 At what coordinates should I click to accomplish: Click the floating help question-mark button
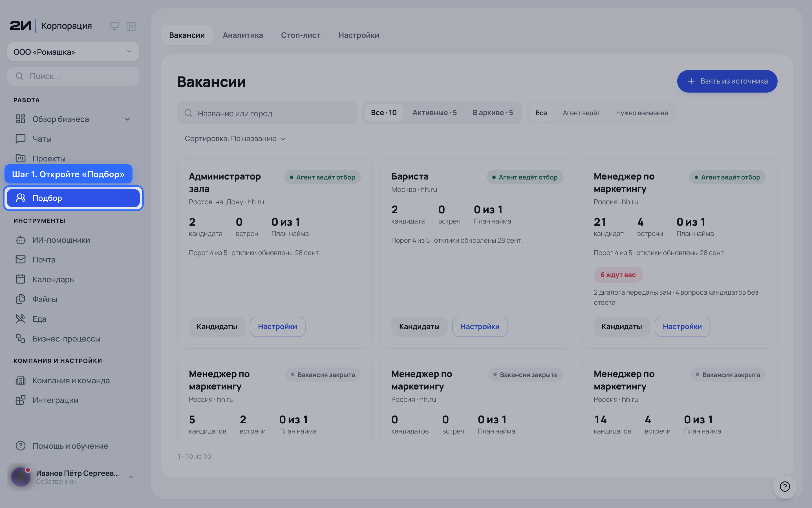[784, 486]
